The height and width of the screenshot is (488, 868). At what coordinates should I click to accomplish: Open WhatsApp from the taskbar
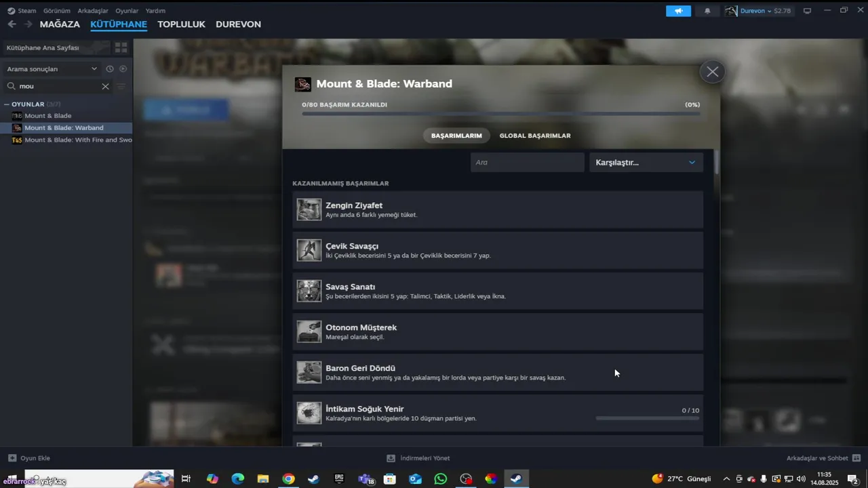click(x=441, y=479)
